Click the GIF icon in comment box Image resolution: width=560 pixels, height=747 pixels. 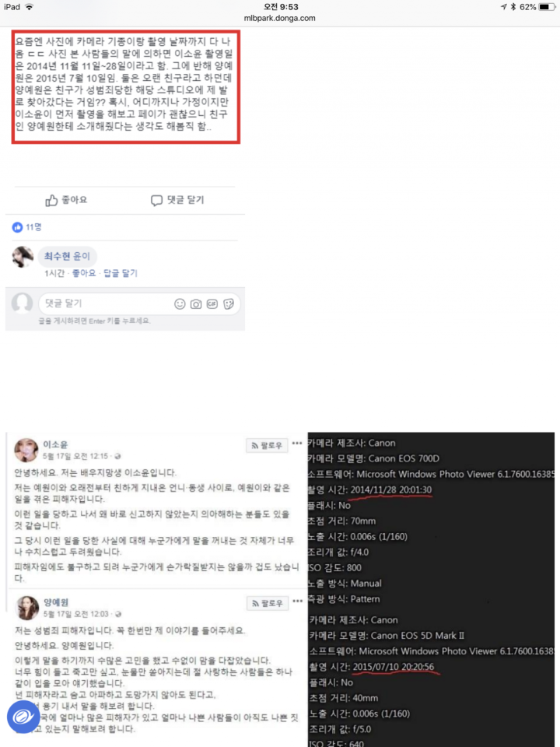212,304
